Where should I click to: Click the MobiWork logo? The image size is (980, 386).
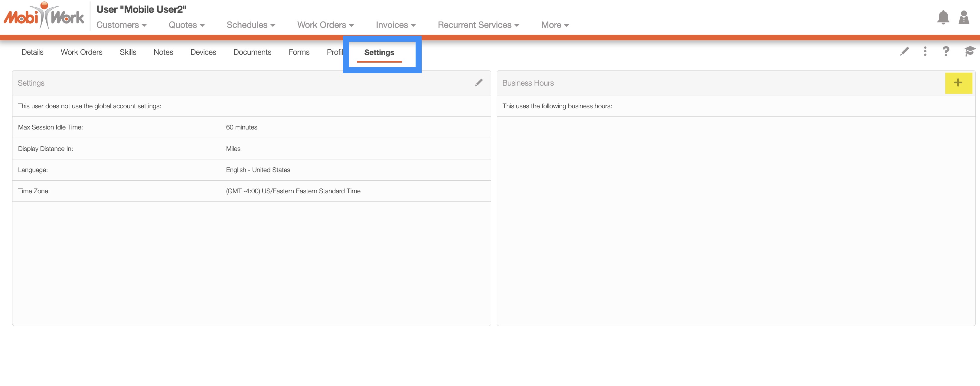click(x=44, y=16)
